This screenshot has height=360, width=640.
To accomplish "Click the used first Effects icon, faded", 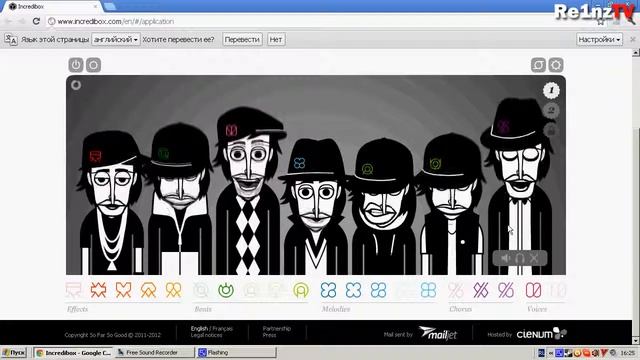I will click(73, 290).
